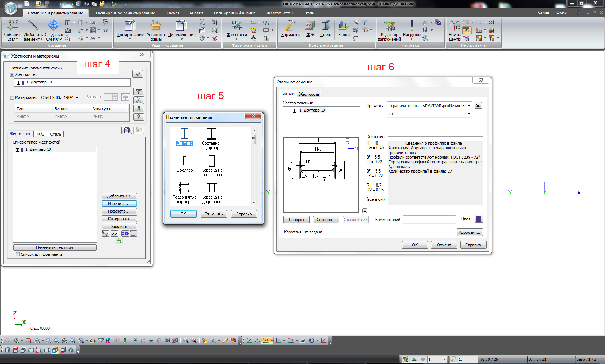
Task: Open the Стиль menu dropdown
Action: 546,12
